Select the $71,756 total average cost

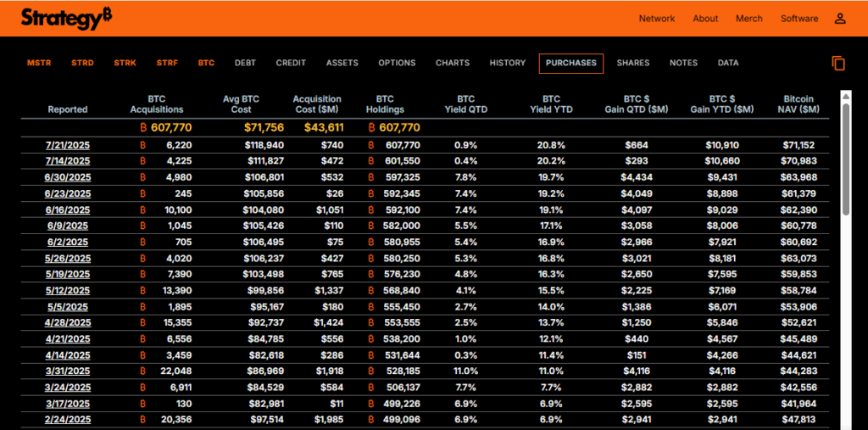tap(264, 128)
